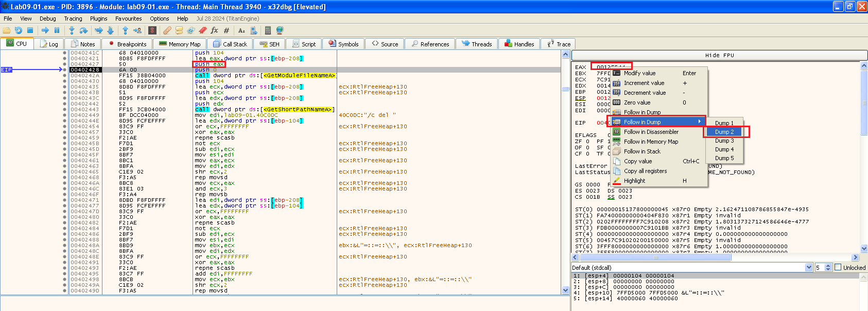Click the Step Over toolbar icon
This screenshot has height=311, width=868.
[x=83, y=30]
